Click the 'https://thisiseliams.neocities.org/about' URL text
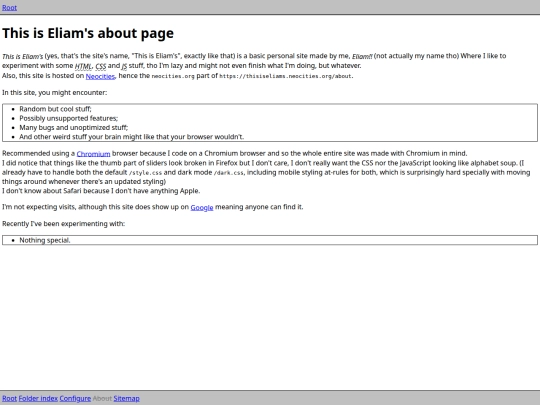This screenshot has width=540, height=405. (x=286, y=76)
